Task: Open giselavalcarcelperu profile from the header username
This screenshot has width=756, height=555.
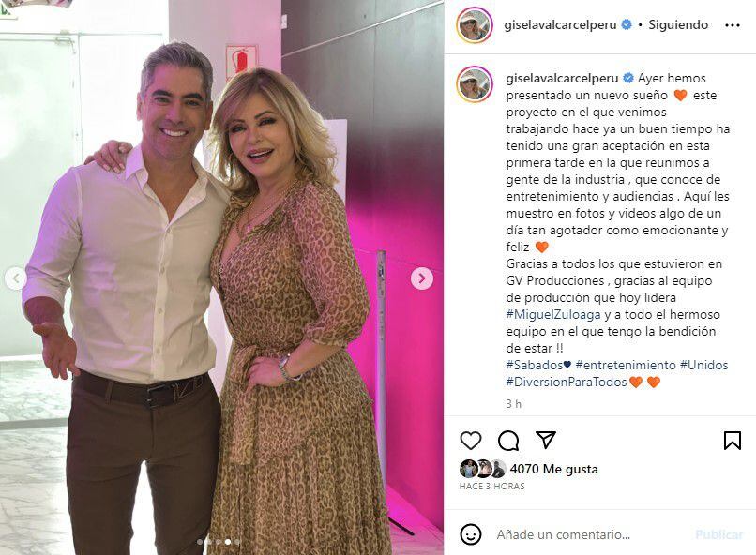Action: (560, 24)
